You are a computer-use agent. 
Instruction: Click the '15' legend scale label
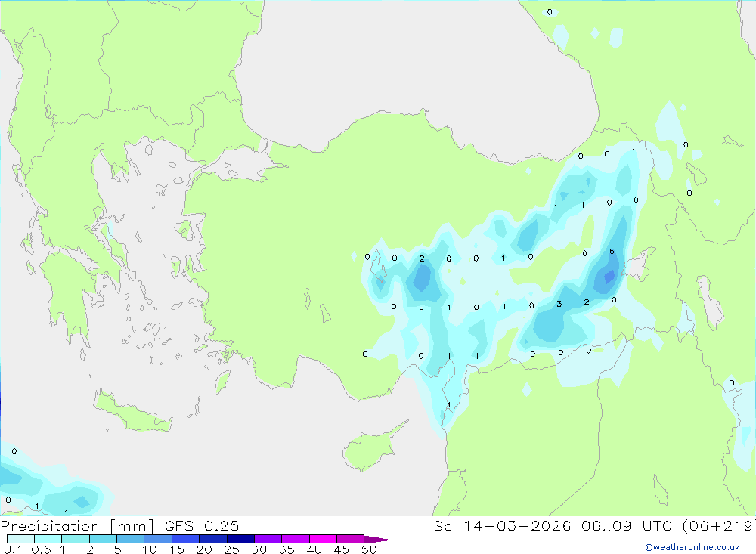pos(176,549)
